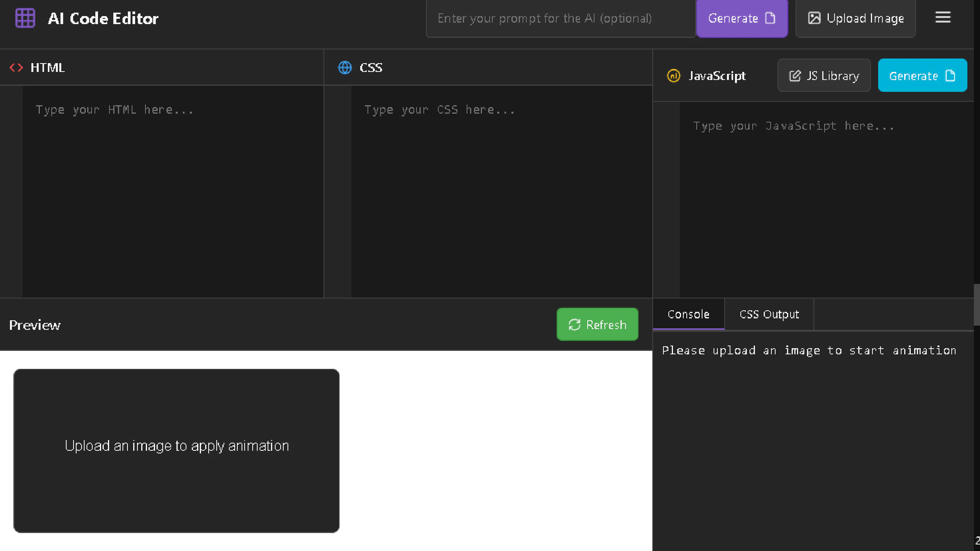Click the blue CSS globe icon
Image resolution: width=980 pixels, height=551 pixels.
[x=345, y=68]
